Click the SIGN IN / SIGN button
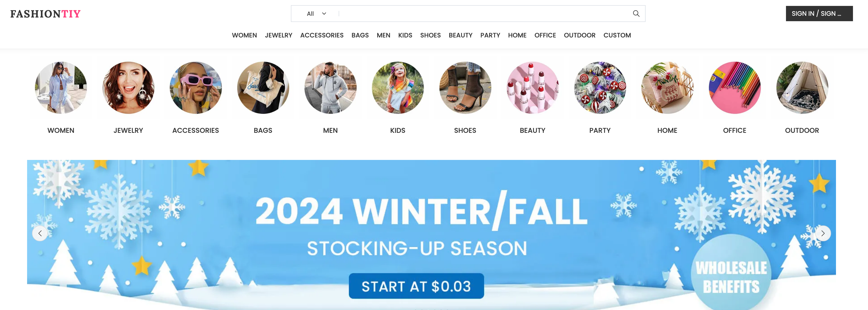 (819, 14)
